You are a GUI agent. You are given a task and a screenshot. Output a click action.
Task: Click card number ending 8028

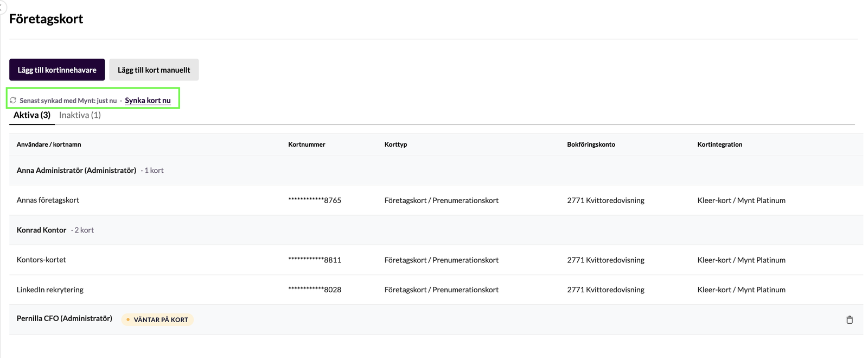point(315,290)
